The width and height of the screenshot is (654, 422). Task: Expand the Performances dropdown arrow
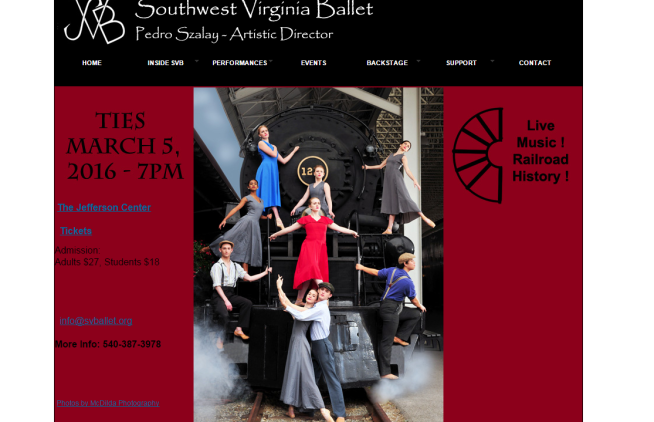pos(271,61)
